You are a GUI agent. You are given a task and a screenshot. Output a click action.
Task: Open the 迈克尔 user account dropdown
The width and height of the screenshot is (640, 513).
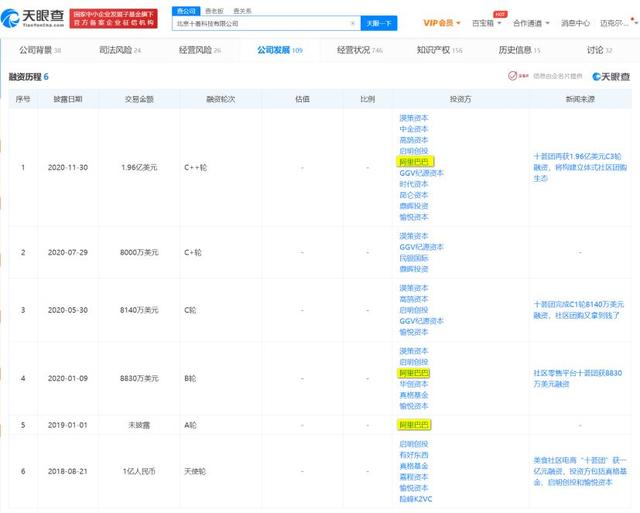click(x=618, y=23)
